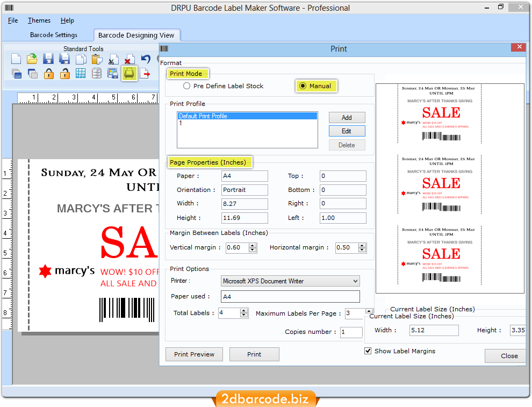Click the Paper field showing A4
This screenshot has height=407, width=532.
click(x=245, y=176)
